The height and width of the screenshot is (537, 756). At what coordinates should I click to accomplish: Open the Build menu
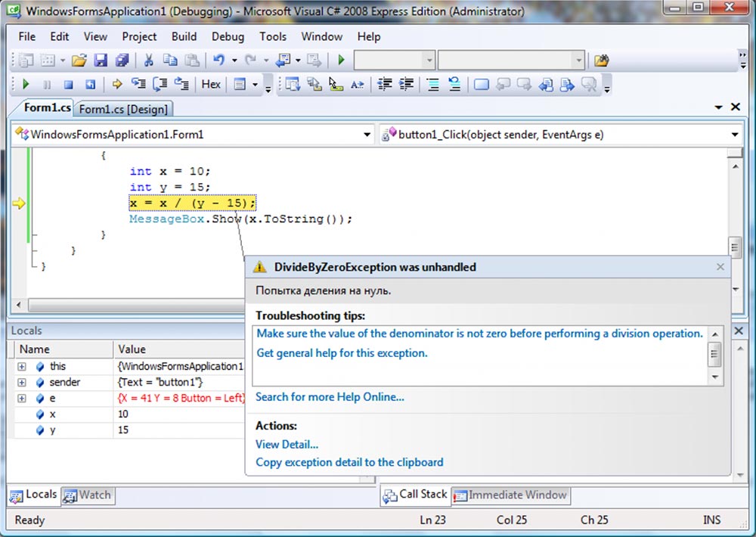click(x=184, y=36)
